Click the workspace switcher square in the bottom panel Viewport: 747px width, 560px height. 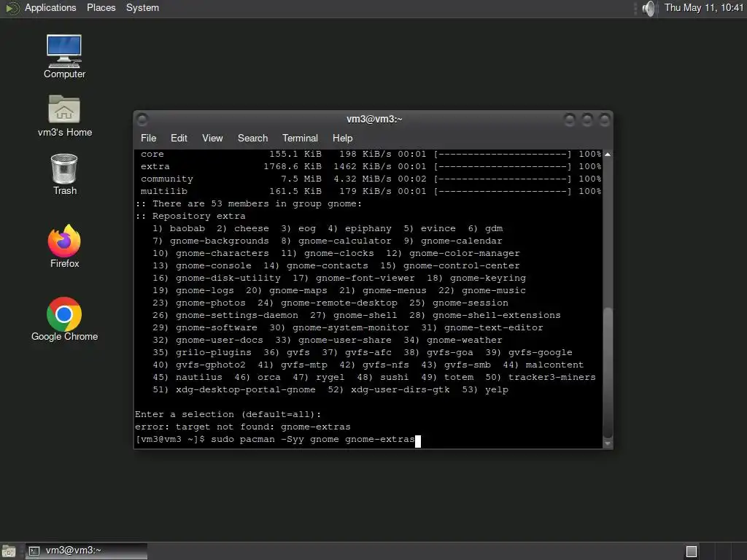coord(692,551)
